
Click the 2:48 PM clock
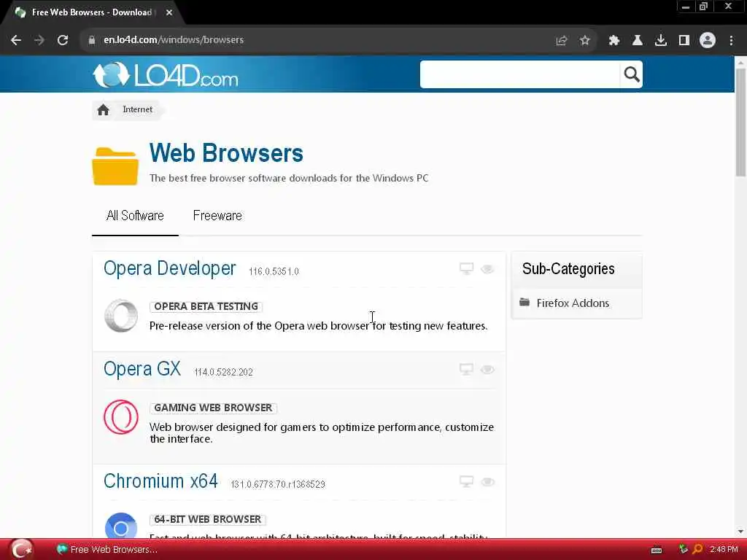[724, 550]
